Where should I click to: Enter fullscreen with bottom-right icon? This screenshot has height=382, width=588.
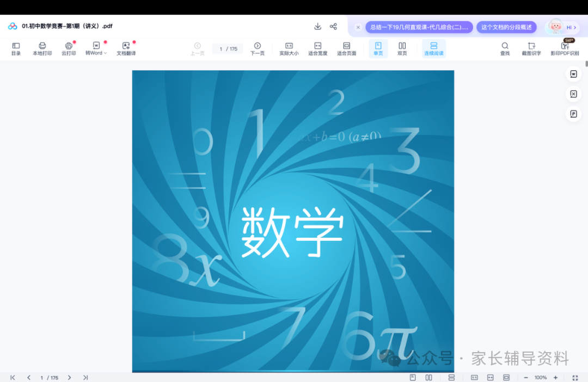pyautogui.click(x=575, y=378)
